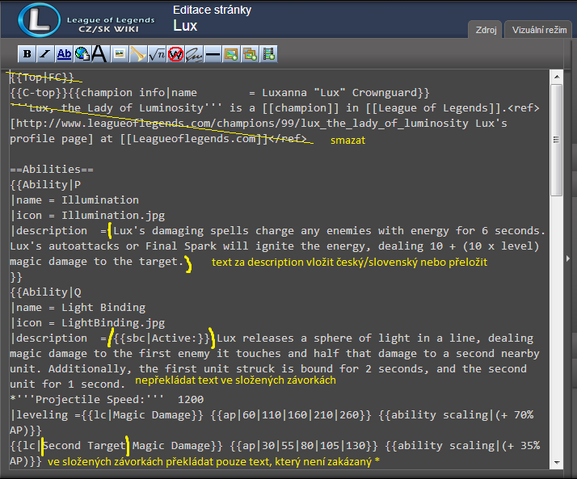Click {{ap|30|55|80|105|130}} values
The image size is (577, 479).
[x=304, y=446]
